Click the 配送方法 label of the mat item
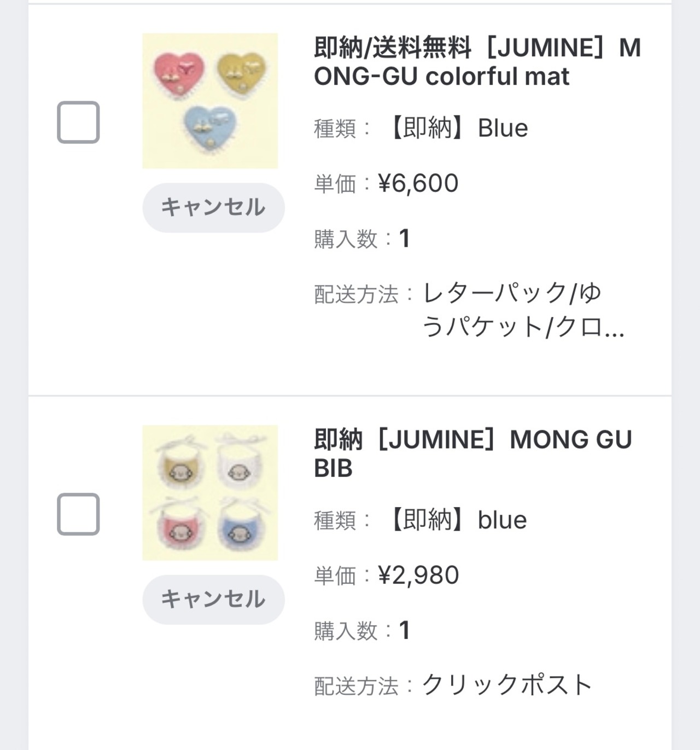Image resolution: width=700 pixels, height=750 pixels. click(x=356, y=294)
